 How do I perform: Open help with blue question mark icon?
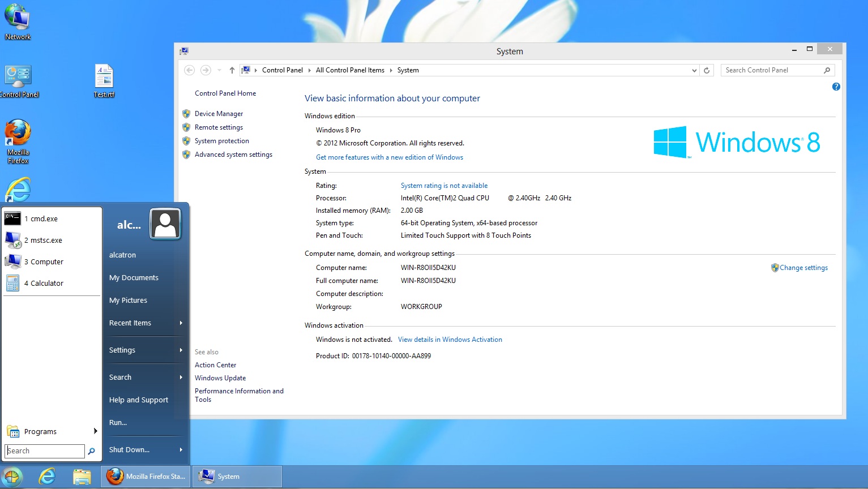point(836,87)
